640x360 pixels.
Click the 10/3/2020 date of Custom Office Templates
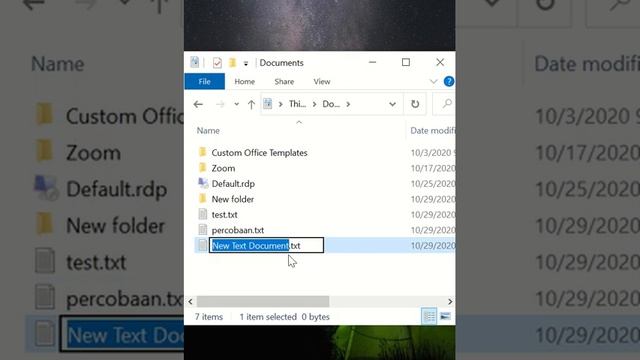pos(433,153)
